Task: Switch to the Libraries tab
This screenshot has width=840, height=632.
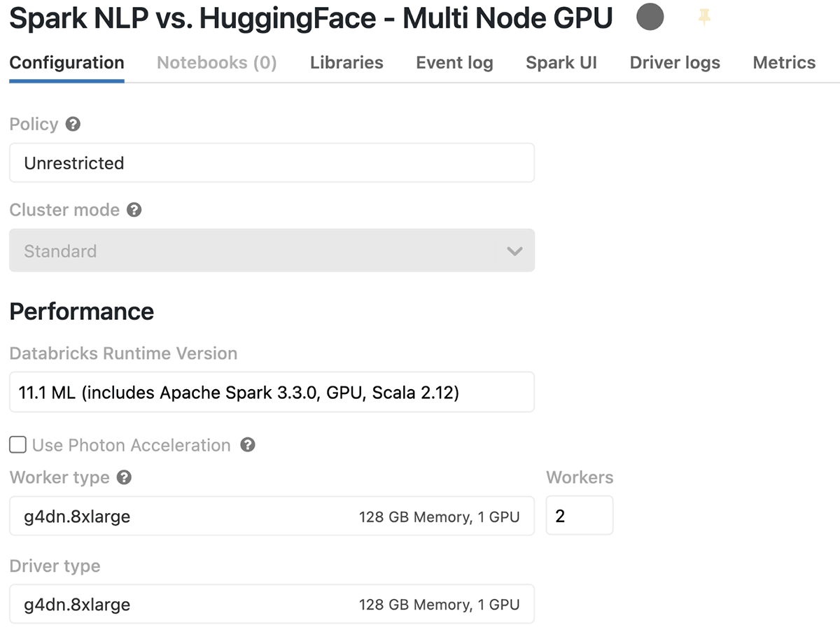Action: coord(346,63)
